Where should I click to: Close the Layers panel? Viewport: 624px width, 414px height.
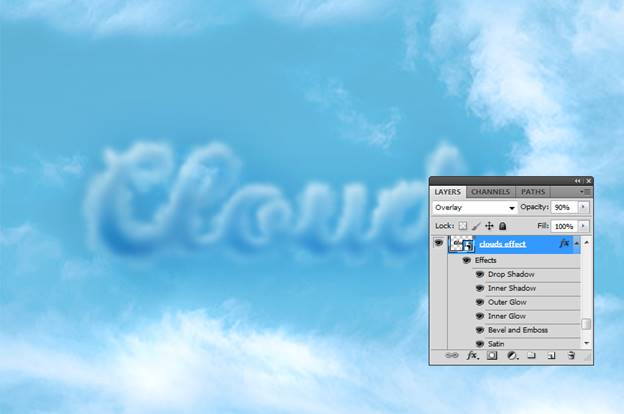[x=589, y=181]
